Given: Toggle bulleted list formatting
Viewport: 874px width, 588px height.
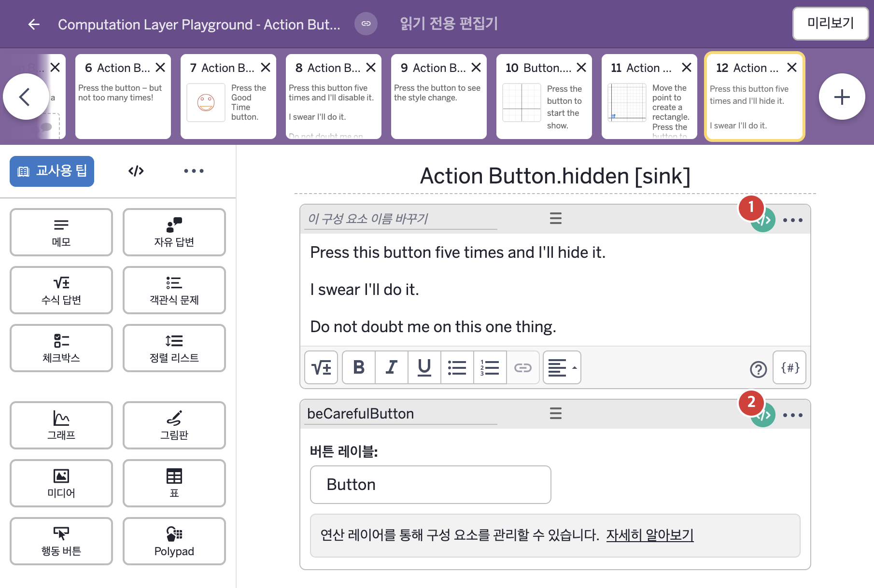Looking at the screenshot, I should pyautogui.click(x=457, y=367).
